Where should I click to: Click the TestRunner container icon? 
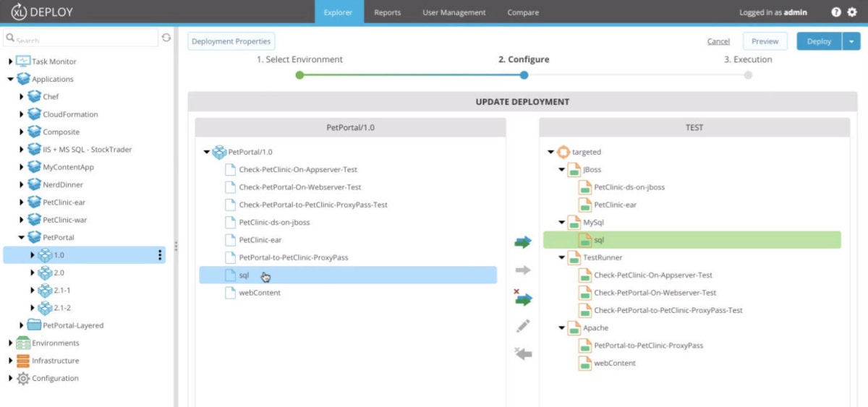click(574, 257)
